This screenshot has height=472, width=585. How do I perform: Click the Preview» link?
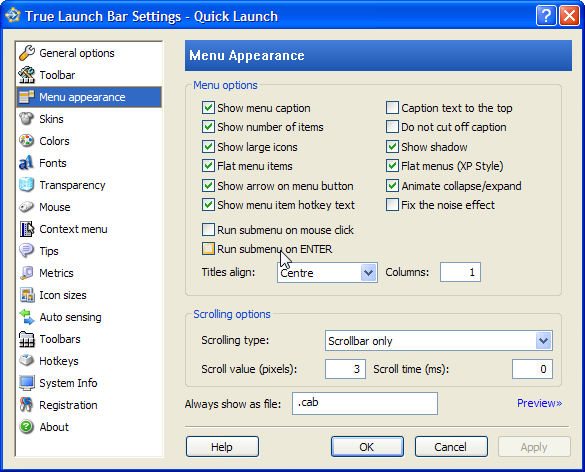tap(539, 403)
